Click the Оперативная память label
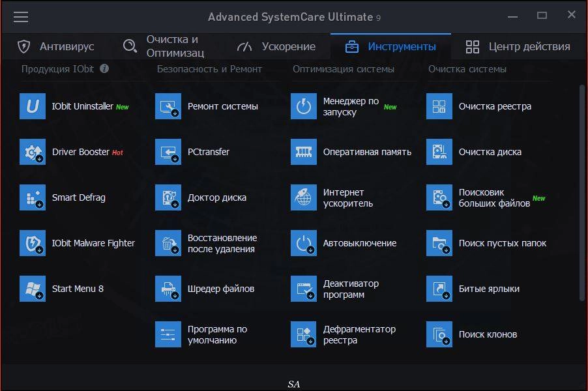 tap(367, 152)
